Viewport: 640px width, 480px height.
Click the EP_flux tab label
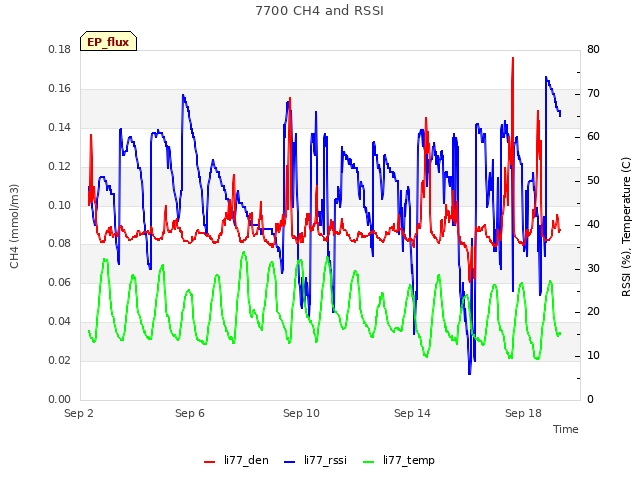coord(108,42)
